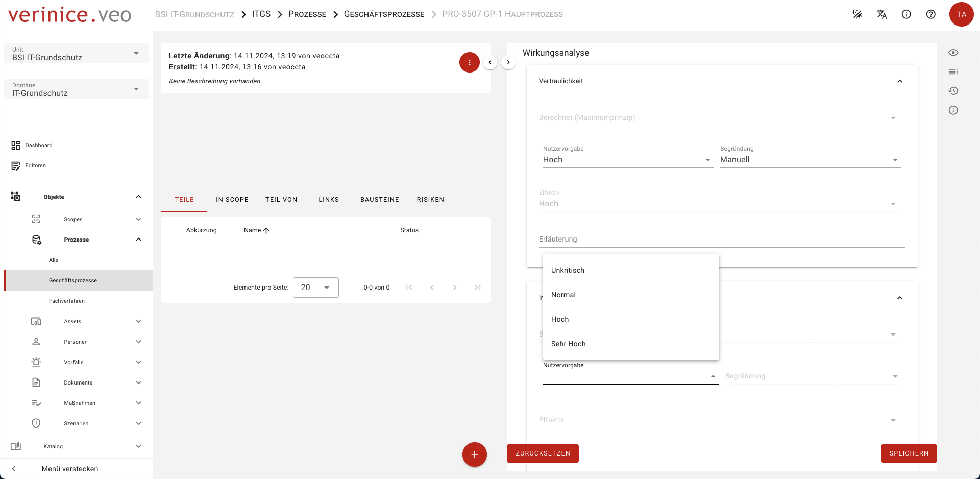Select Sehr Hoch from the dropdown list
Viewport: 980px width, 479px height.
(x=568, y=344)
